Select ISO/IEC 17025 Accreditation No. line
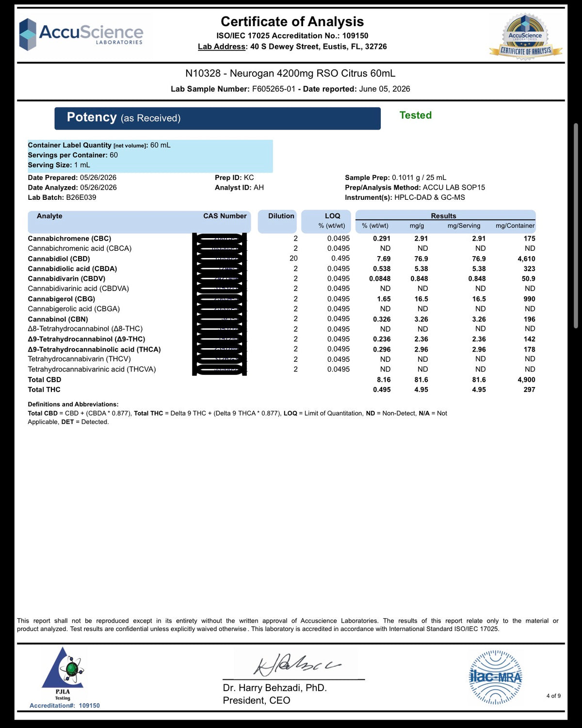The width and height of the screenshot is (582, 728). click(x=292, y=36)
